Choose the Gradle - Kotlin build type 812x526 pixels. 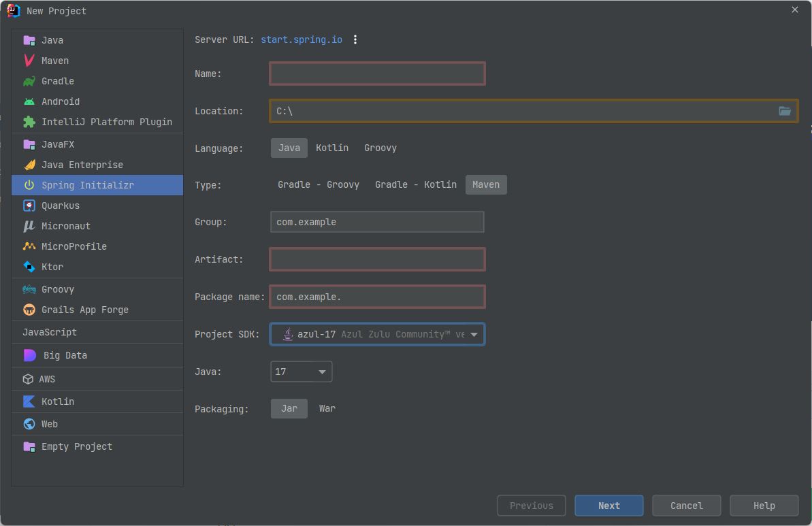pos(416,185)
